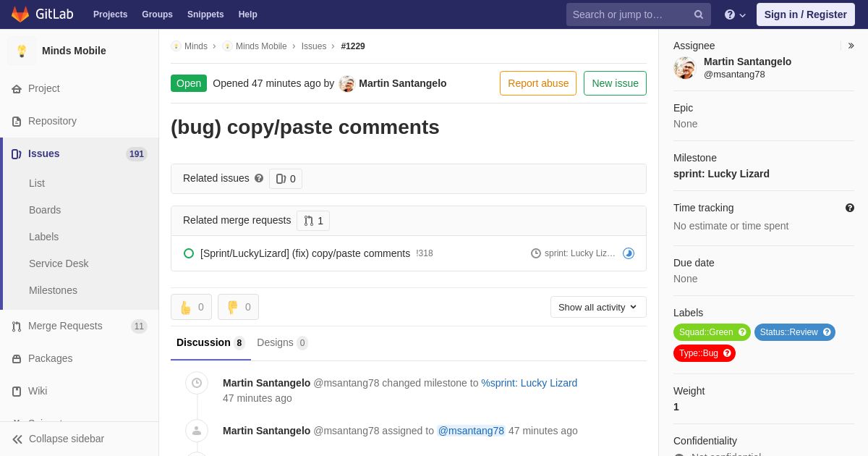
Task: Click the Repository file icon
Action: click(17, 121)
